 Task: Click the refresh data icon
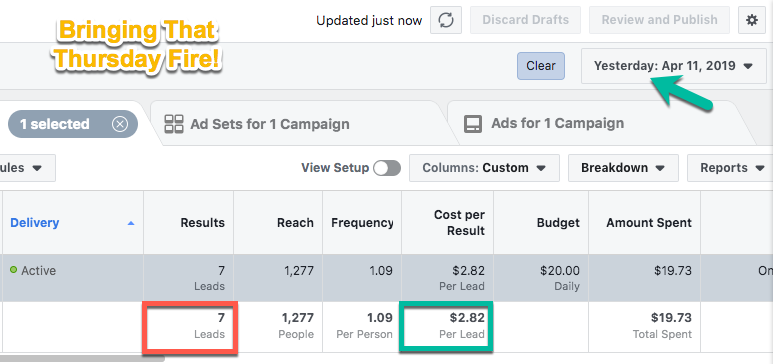pyautogui.click(x=446, y=20)
